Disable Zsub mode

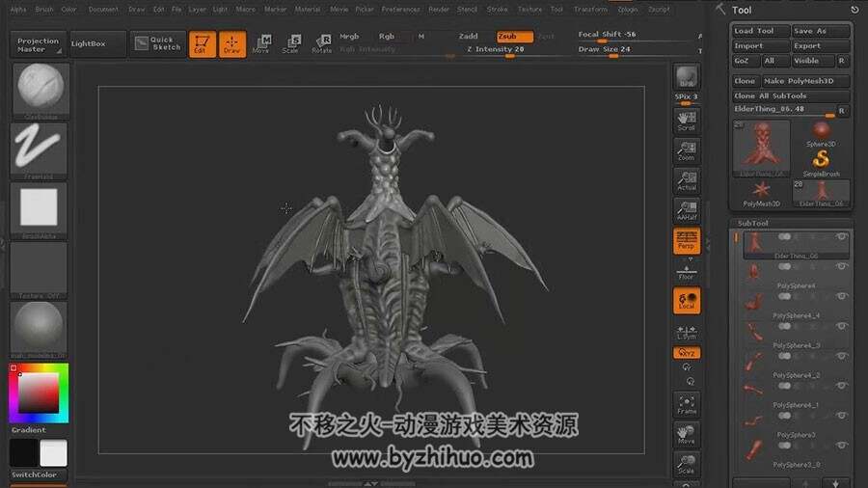[514, 36]
